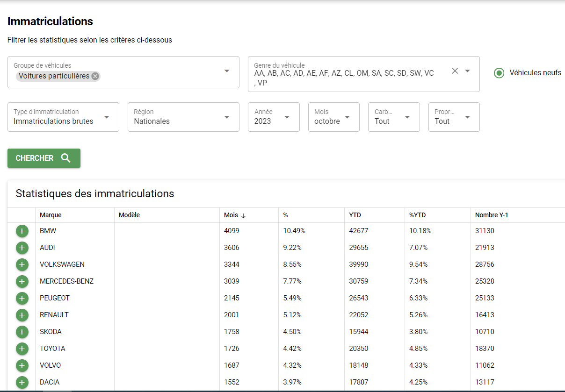Toggle the Mois column sort arrow
The image size is (565, 392).
pyautogui.click(x=243, y=215)
